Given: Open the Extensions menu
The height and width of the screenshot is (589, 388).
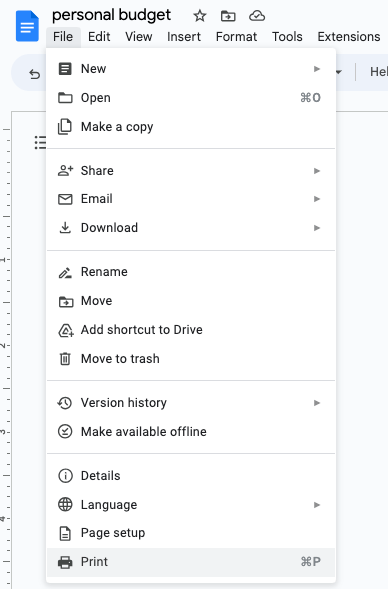Looking at the screenshot, I should pyautogui.click(x=349, y=37).
